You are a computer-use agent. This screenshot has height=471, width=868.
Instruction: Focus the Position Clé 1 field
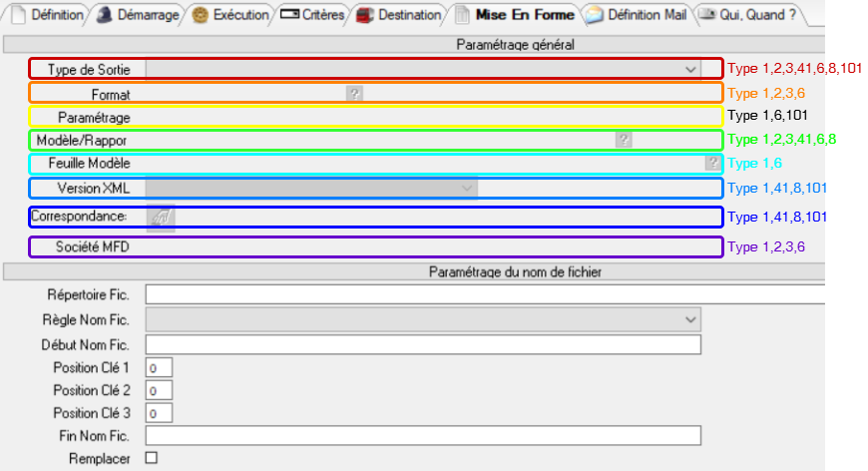[160, 368]
